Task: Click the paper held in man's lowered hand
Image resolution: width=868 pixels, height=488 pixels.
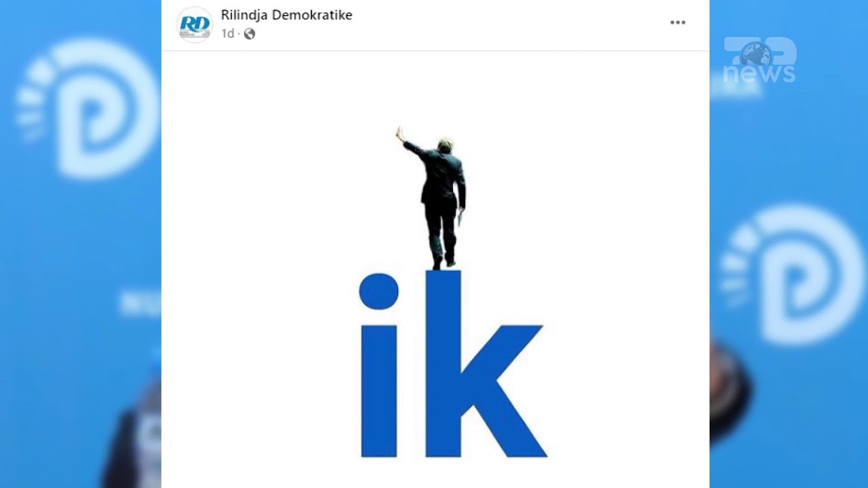Action: tap(460, 218)
